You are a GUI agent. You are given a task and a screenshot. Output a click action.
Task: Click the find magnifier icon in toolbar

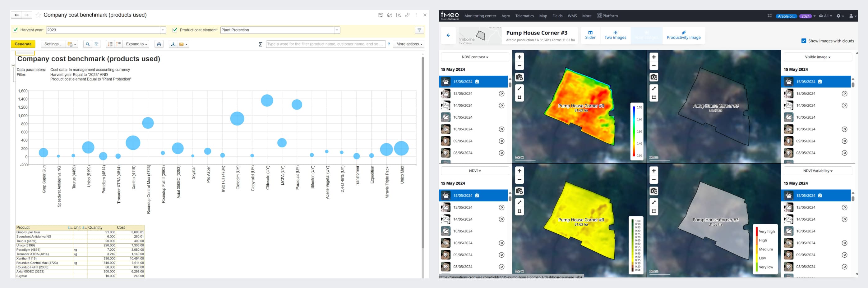88,44
